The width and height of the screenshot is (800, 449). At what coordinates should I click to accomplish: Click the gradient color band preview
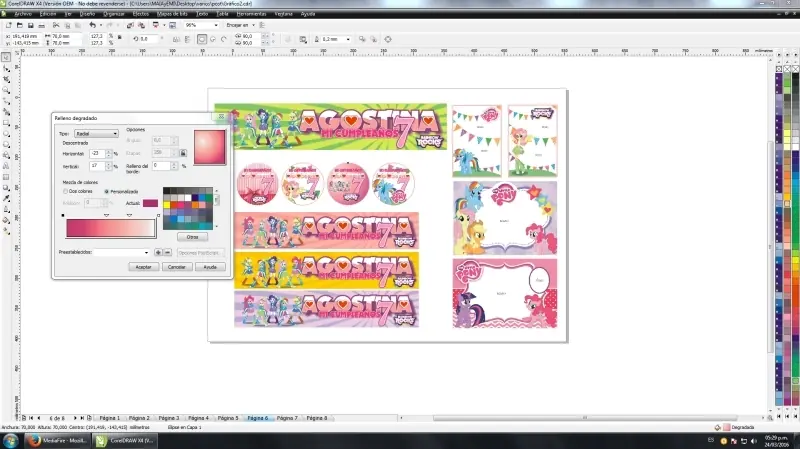click(x=111, y=229)
